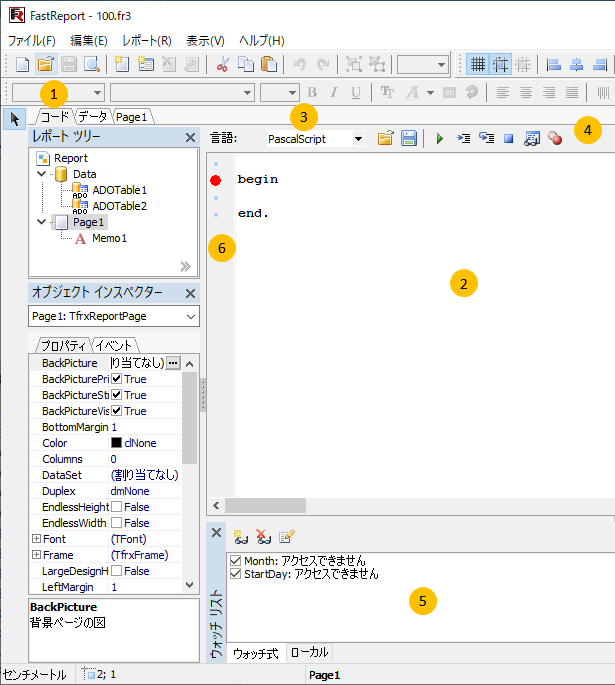Viewport: 615px width, 685px height.
Task: Click the open report folder icon
Action: pyautogui.click(x=45, y=65)
